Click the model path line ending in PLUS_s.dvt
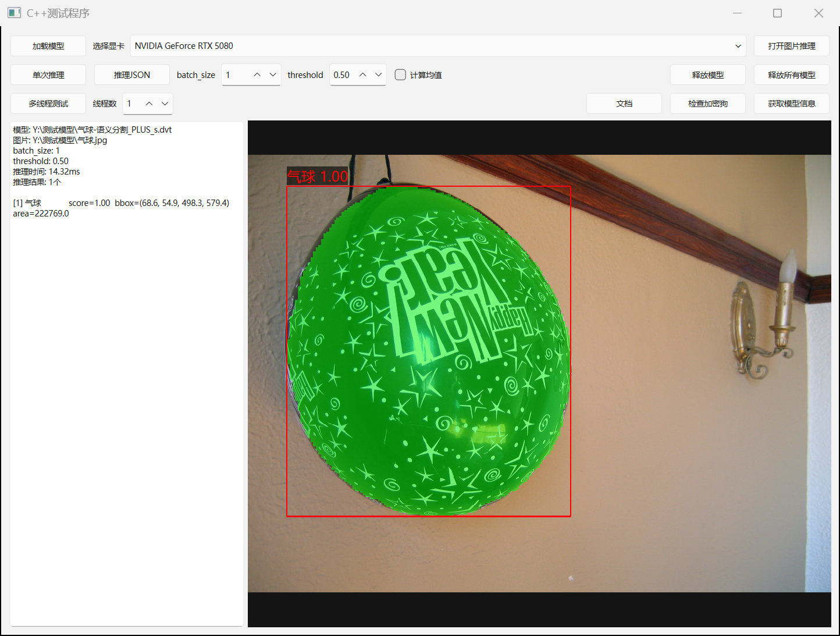 (x=92, y=130)
